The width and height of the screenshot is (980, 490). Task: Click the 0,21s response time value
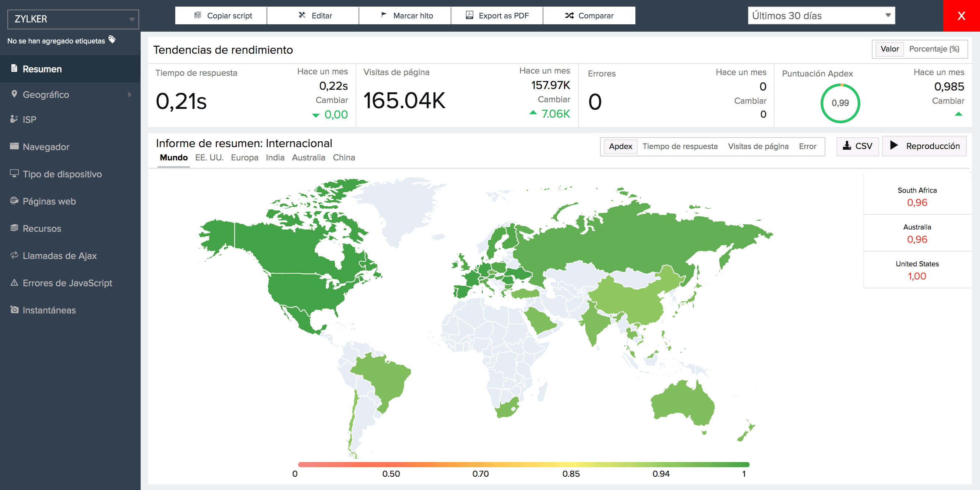pyautogui.click(x=181, y=102)
